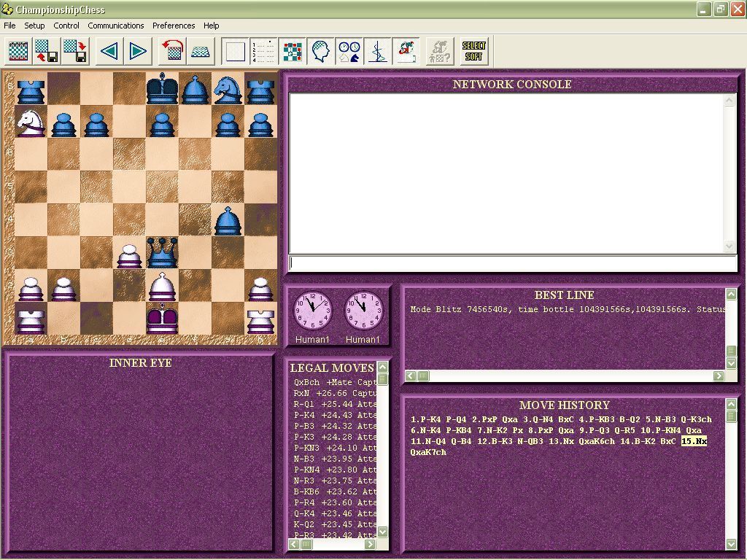Open the Communications menu
The image size is (747, 560).
(x=116, y=26)
